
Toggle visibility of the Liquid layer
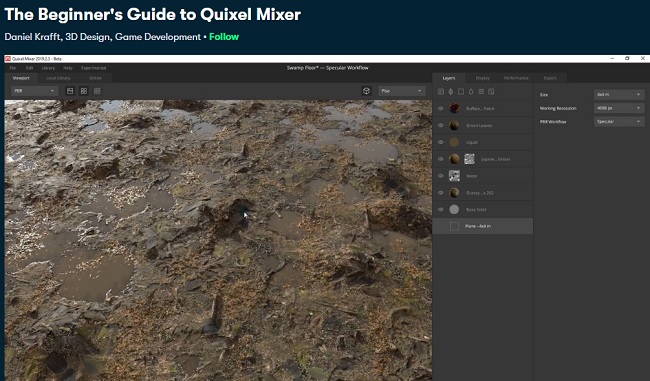pos(441,142)
